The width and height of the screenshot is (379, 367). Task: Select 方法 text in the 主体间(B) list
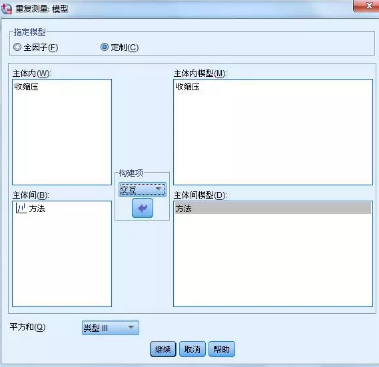37,209
